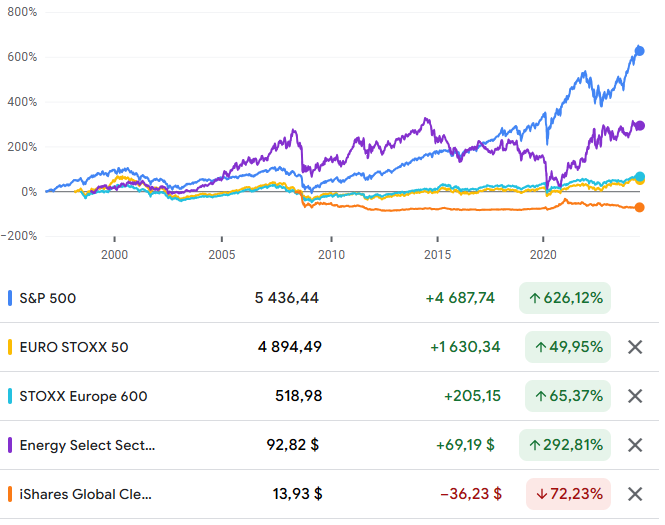Click the STOXX Europe 600 cyan color marker
The width and height of the screenshot is (665, 525).
(10, 396)
